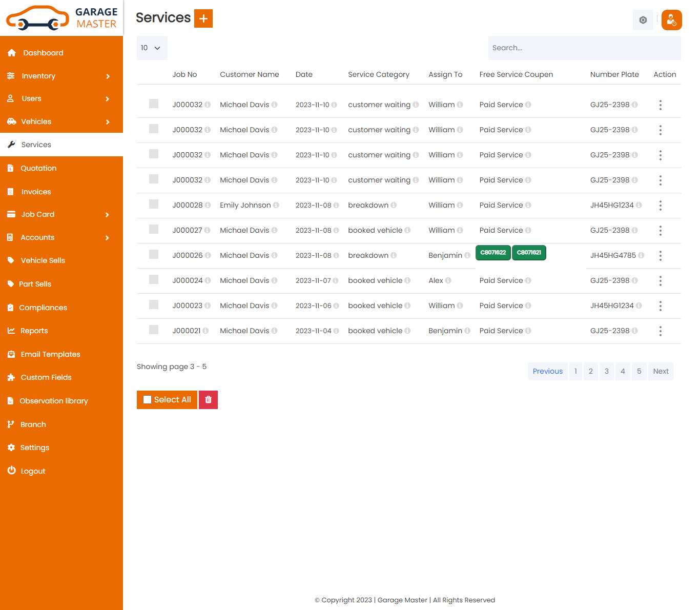Screen dimensions: 700x610
Task: Sort by Assign To column header
Action: [x=445, y=74]
